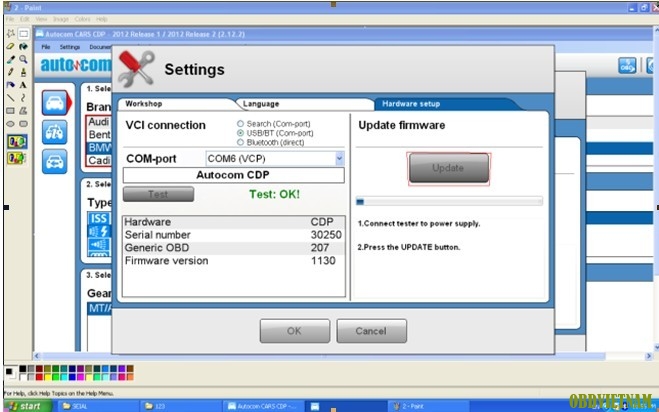659x412 pixels.
Task: Switch to the Hardware setup tab
Action: (x=411, y=104)
